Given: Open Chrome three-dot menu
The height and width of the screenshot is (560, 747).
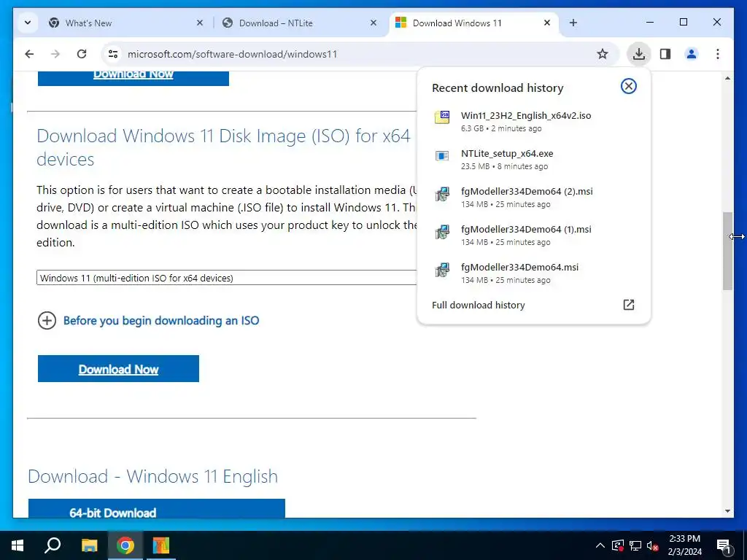Looking at the screenshot, I should point(718,54).
